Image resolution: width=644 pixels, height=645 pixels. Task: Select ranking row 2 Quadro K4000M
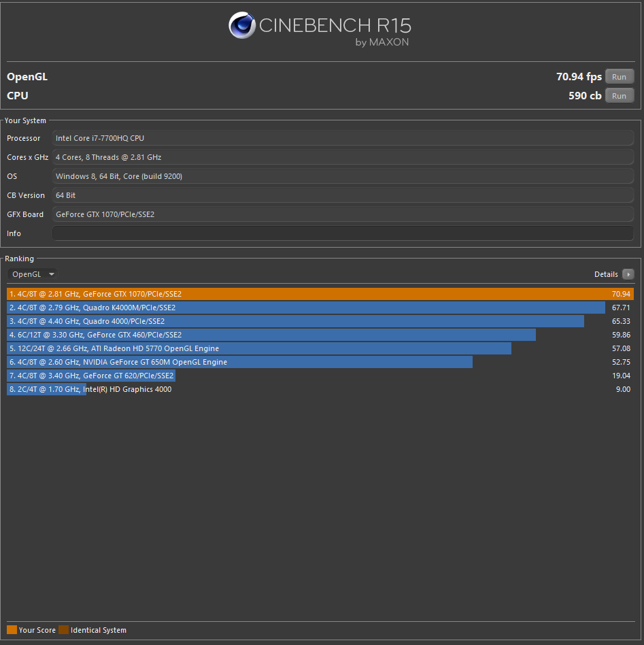coord(320,308)
